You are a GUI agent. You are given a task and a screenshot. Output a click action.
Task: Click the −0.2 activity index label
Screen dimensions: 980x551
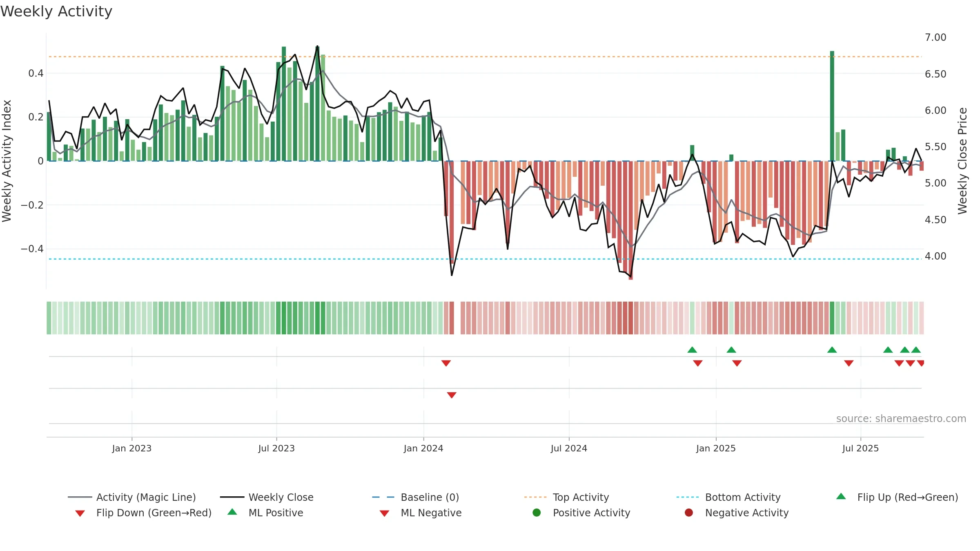[x=32, y=205]
